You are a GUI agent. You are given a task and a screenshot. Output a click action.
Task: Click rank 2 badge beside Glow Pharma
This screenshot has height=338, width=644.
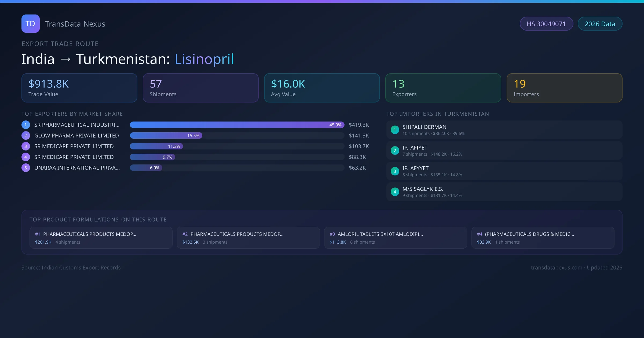point(25,135)
